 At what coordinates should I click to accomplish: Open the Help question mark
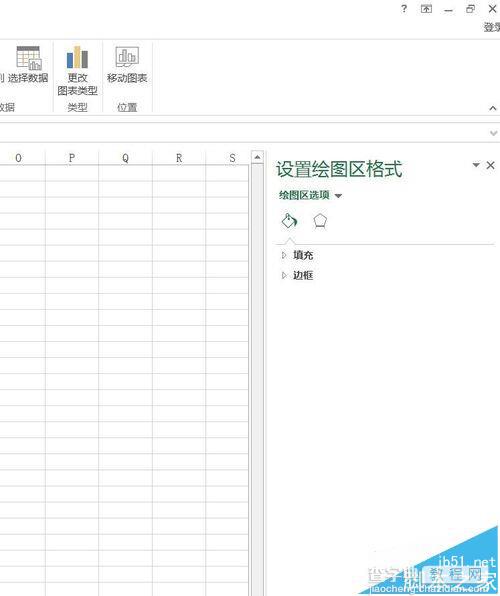[x=404, y=9]
